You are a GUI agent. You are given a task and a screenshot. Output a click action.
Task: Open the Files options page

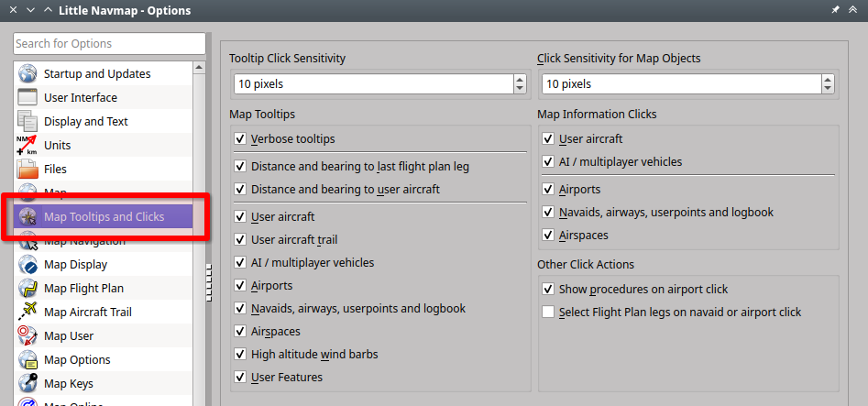(x=104, y=169)
